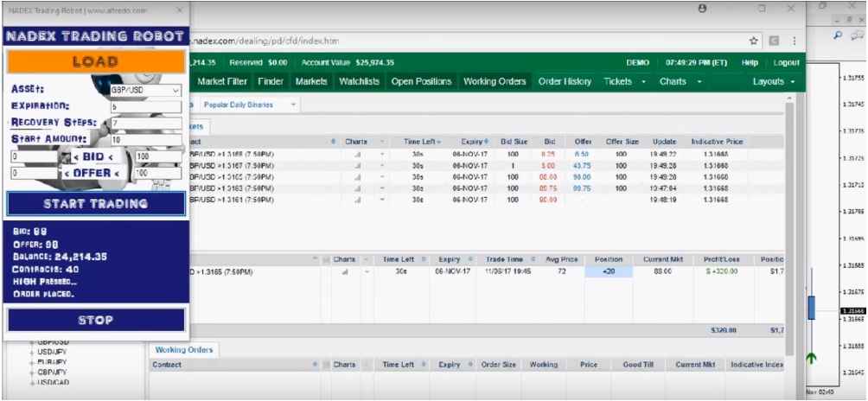This screenshot has width=868, height=401.
Task: Open the Finder menu item
Action: coord(271,81)
